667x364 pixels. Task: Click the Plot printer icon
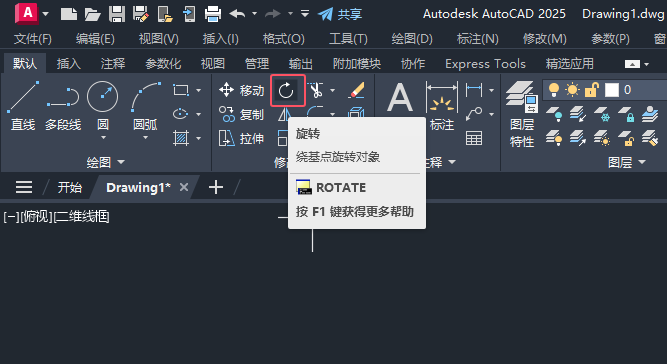coord(213,14)
